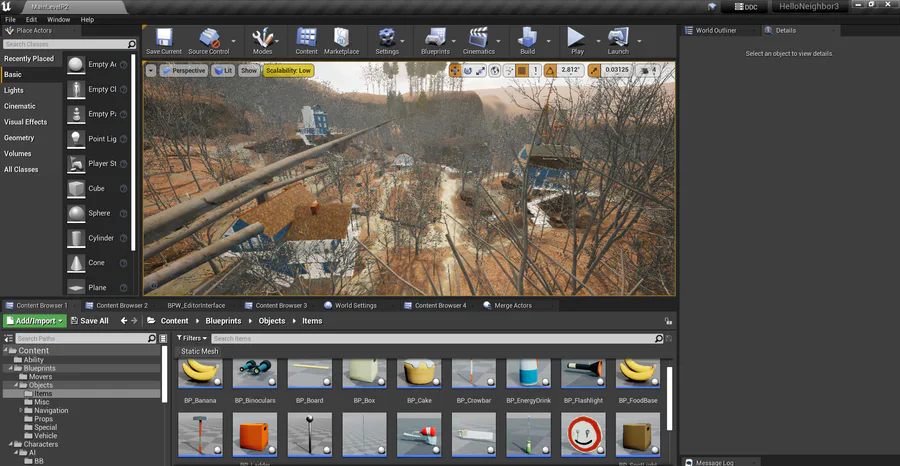Open Source Control toolbar icon
This screenshot has width=900, height=466.
210,37
